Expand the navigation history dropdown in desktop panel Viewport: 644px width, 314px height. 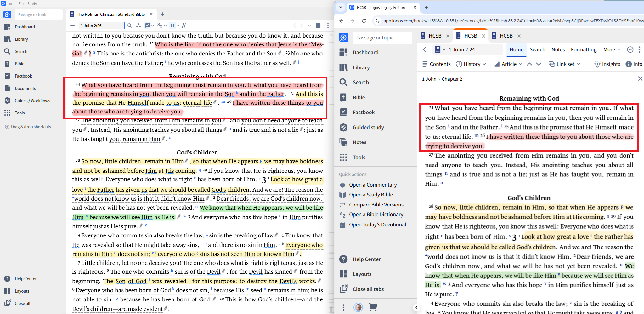(309, 26)
